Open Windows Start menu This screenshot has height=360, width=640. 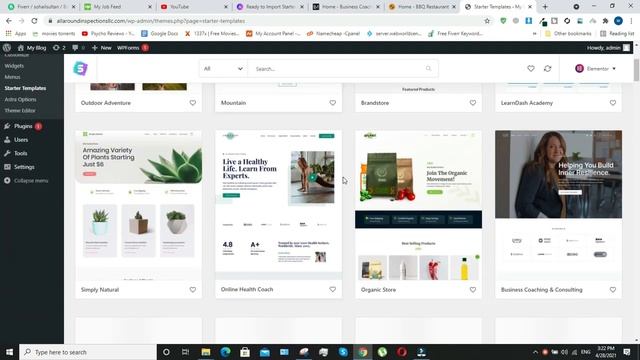click(9, 352)
